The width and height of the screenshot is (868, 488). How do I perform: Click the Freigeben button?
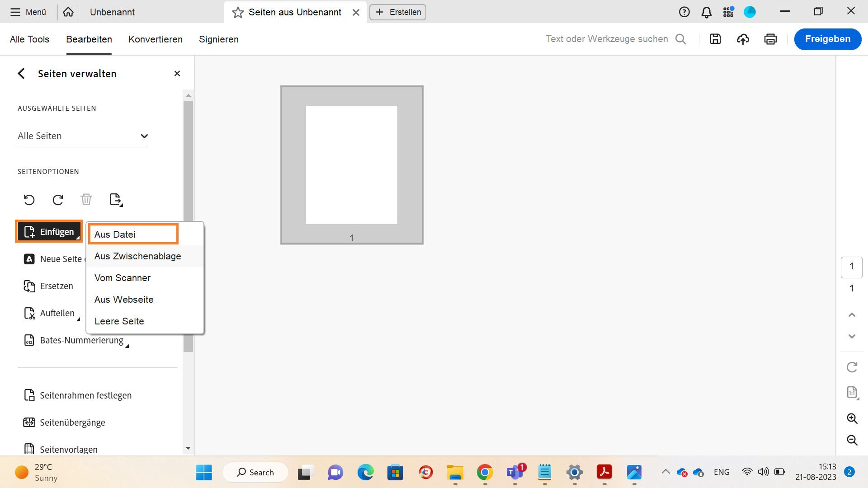(827, 39)
